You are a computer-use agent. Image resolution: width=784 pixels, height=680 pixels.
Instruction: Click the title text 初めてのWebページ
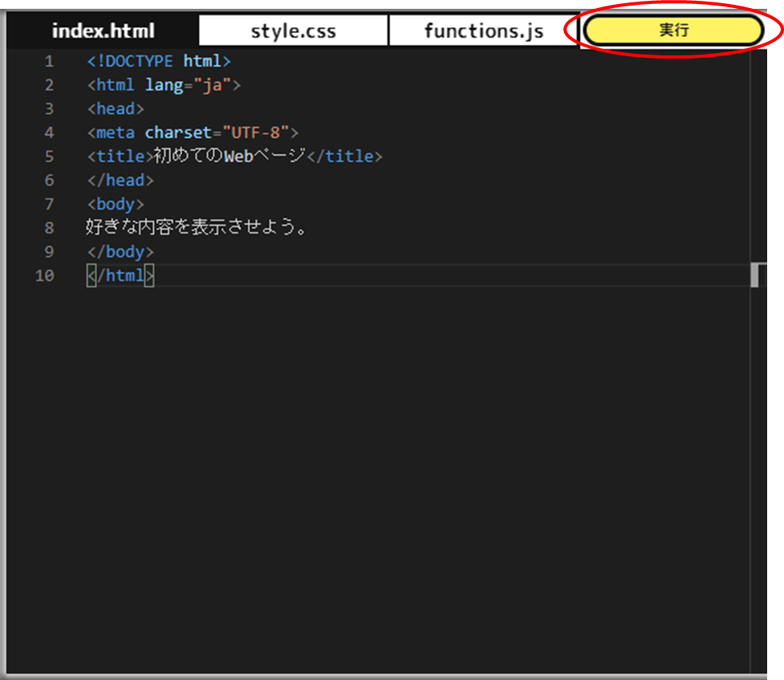(229, 156)
